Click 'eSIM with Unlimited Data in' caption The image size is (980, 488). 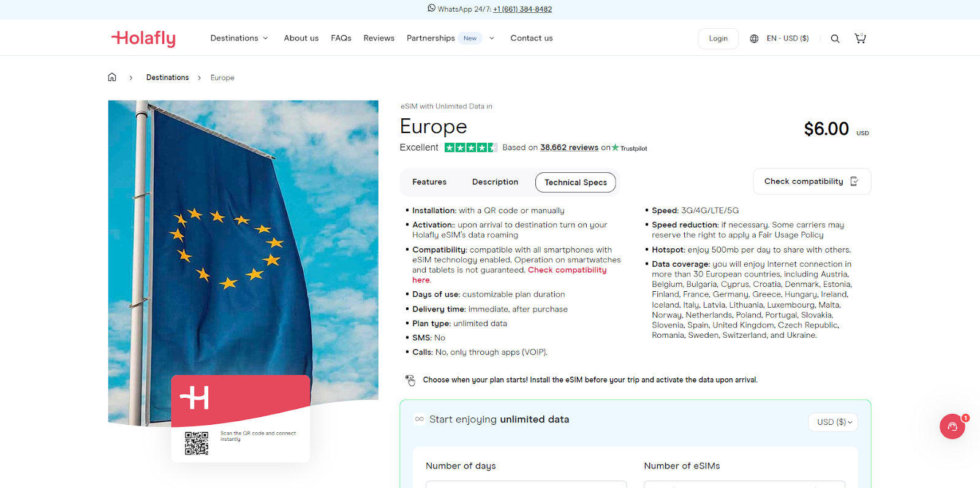coord(447,107)
